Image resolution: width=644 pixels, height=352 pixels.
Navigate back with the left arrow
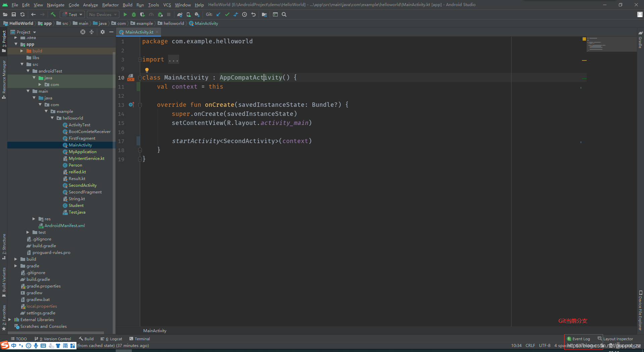coord(33,14)
